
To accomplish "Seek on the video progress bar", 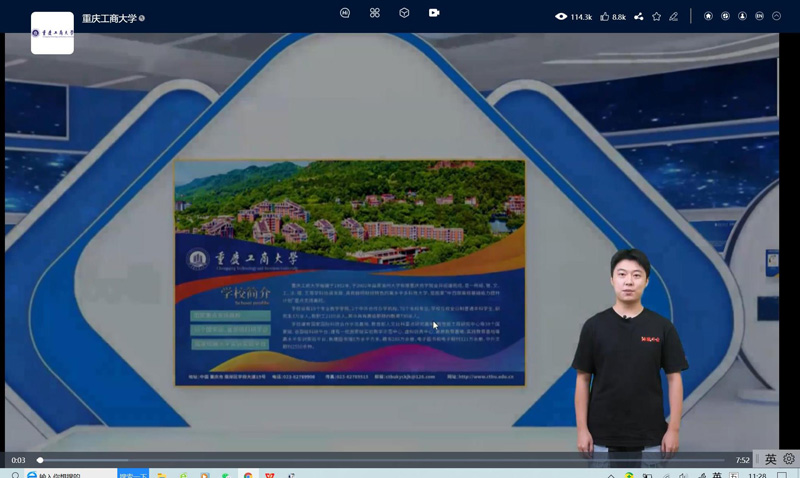I will click(382, 460).
